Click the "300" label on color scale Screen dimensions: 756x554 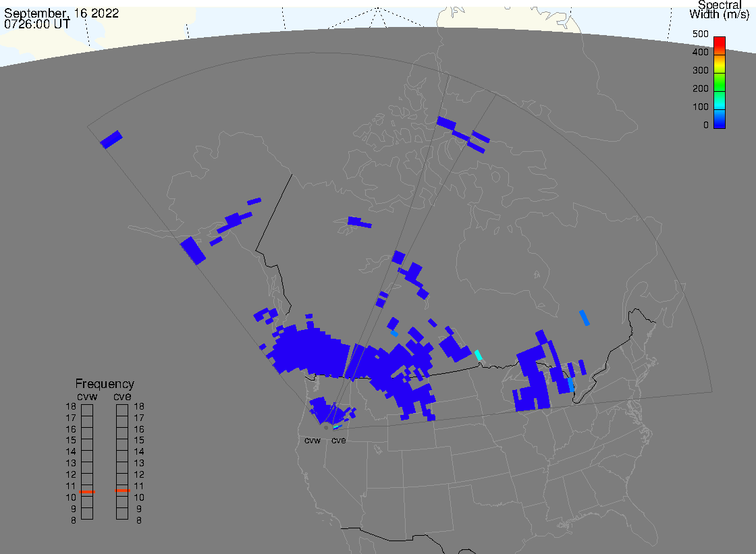click(701, 70)
